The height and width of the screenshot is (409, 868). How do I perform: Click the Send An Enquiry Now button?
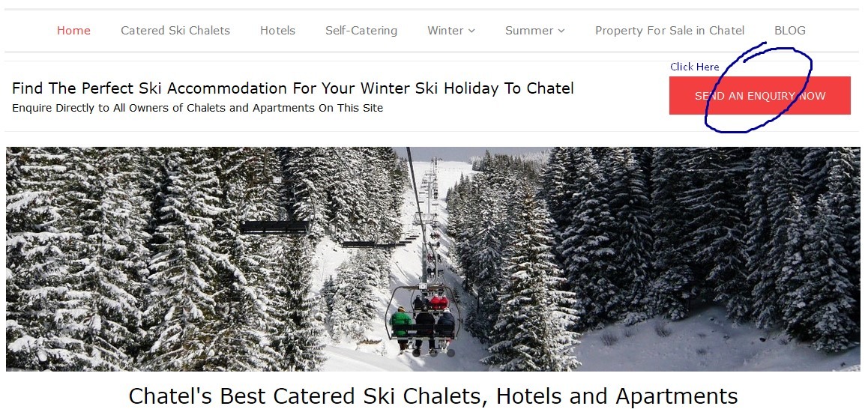[x=759, y=96]
